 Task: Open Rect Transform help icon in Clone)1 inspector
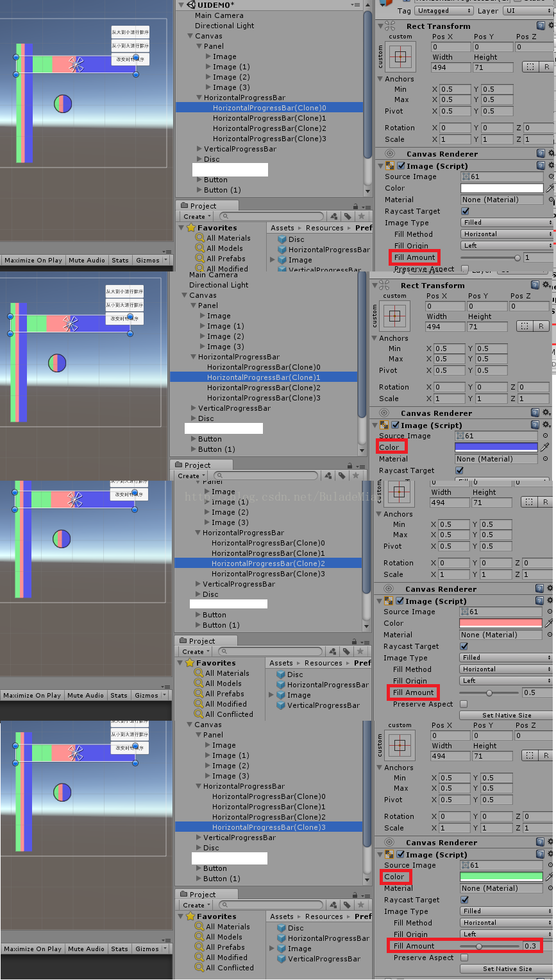click(x=535, y=286)
